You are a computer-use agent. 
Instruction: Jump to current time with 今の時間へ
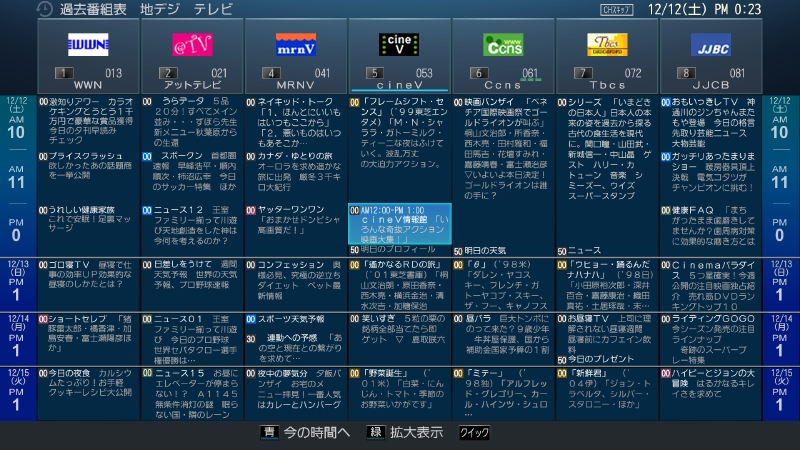316,433
